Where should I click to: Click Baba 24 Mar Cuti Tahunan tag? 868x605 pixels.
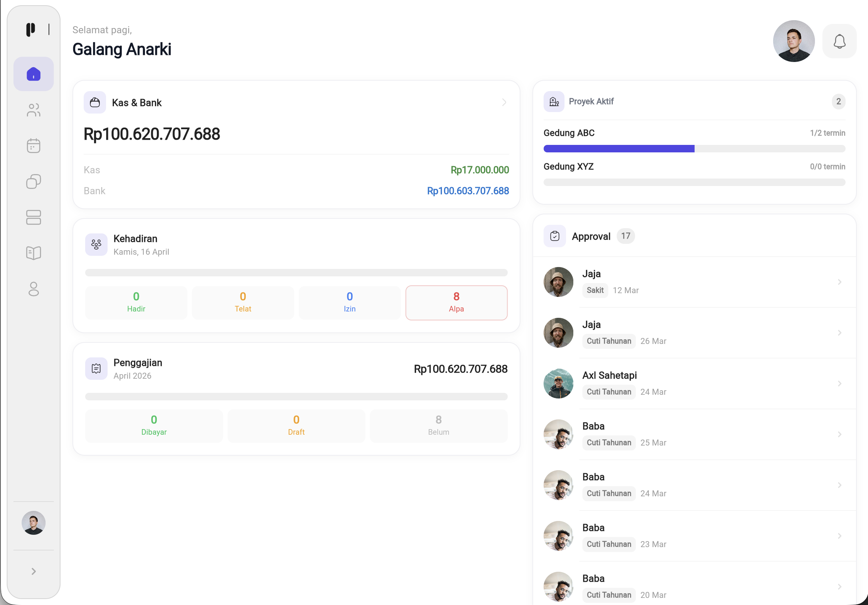[609, 493]
